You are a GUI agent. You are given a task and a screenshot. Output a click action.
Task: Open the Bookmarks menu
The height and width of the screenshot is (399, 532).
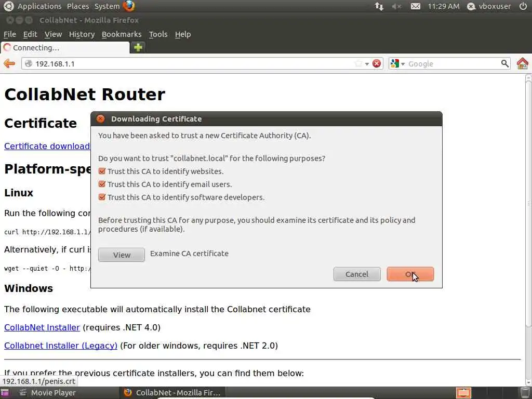point(122,34)
